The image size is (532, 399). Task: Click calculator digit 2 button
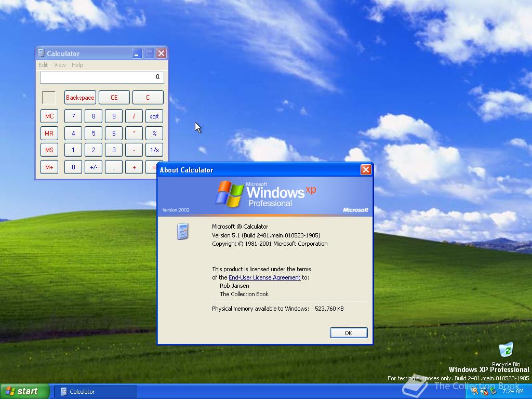pyautogui.click(x=94, y=150)
